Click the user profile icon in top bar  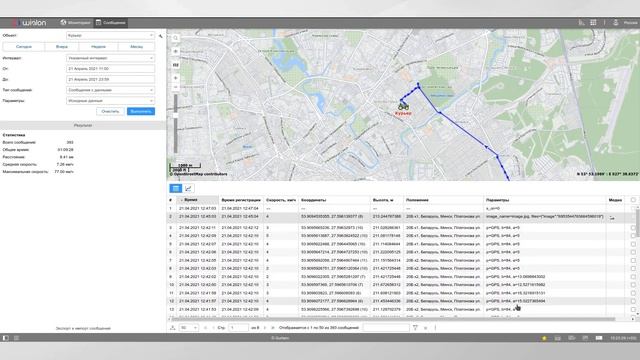(x=616, y=22)
